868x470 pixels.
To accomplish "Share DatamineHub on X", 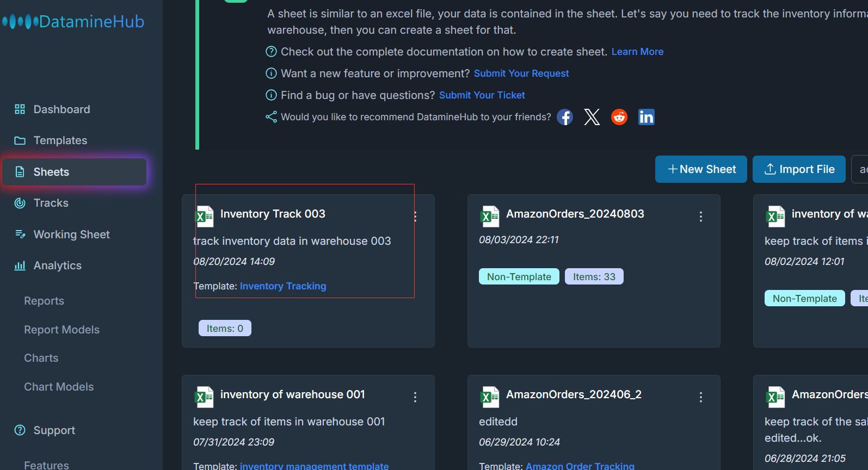I will [592, 117].
